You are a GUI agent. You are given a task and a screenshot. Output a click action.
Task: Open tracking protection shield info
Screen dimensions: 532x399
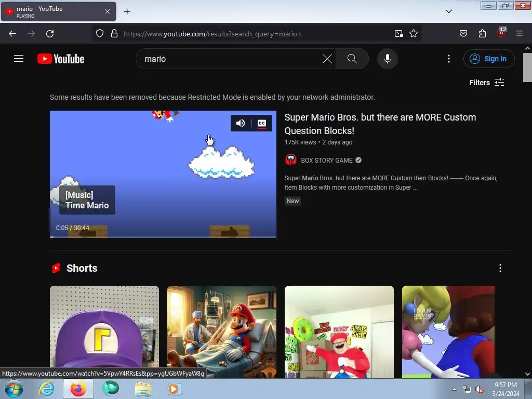99,34
